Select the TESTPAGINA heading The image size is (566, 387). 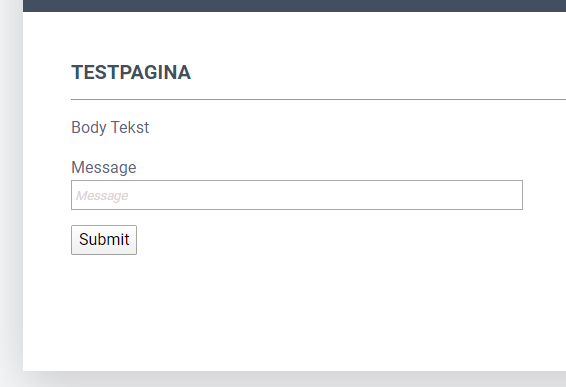point(131,73)
